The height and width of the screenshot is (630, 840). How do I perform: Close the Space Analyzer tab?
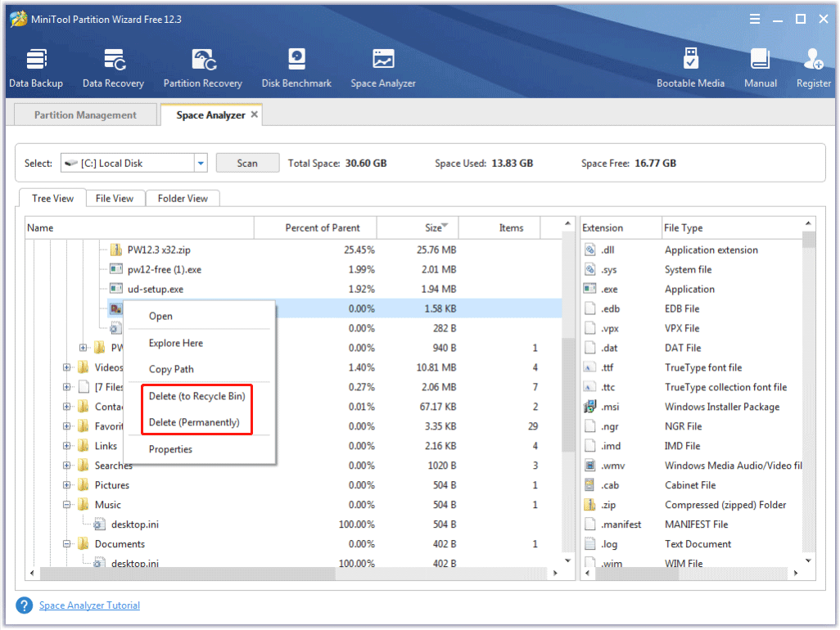tap(255, 115)
